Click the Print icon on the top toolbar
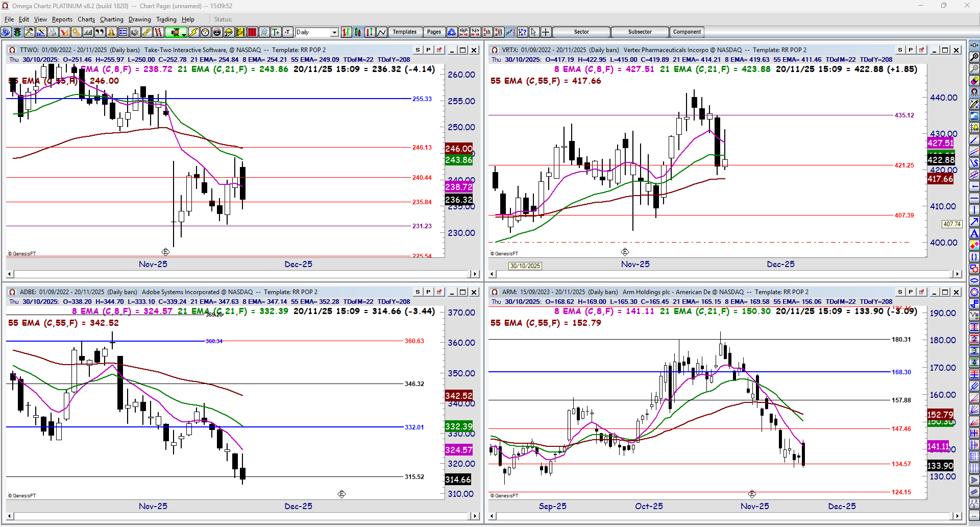Viewport: 980px width, 527px height. (x=53, y=32)
